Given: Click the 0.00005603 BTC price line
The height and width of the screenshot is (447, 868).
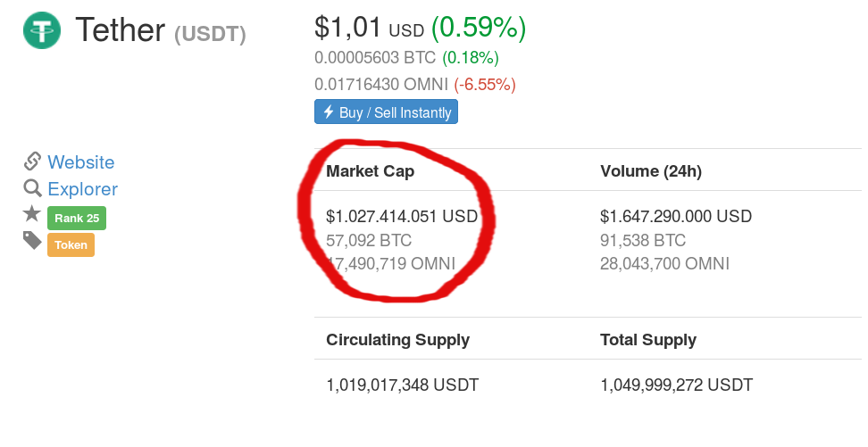Looking at the screenshot, I should click(375, 57).
